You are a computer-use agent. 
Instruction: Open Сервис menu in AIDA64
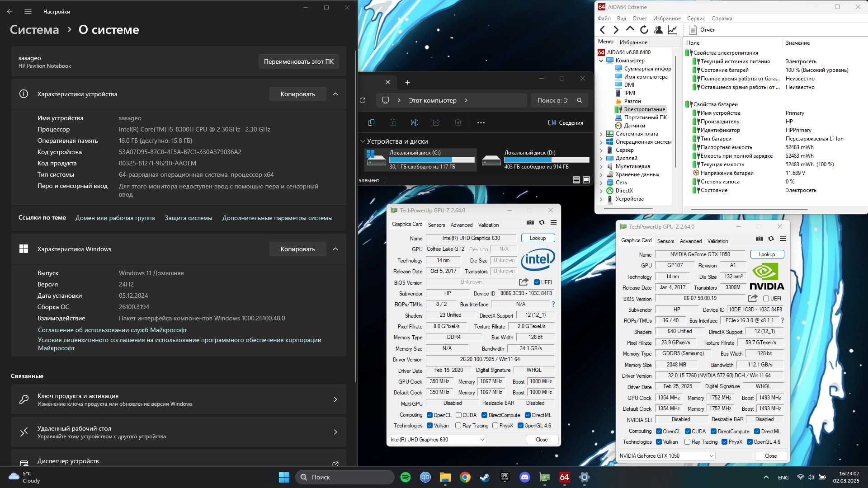click(x=696, y=19)
